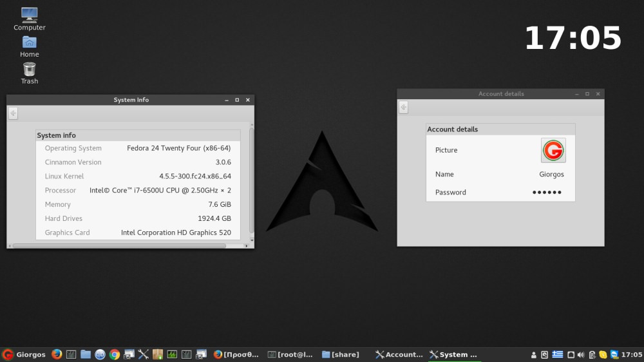Open Google Chrome from the panel
Viewport: 644px width, 362px height.
coord(115,354)
